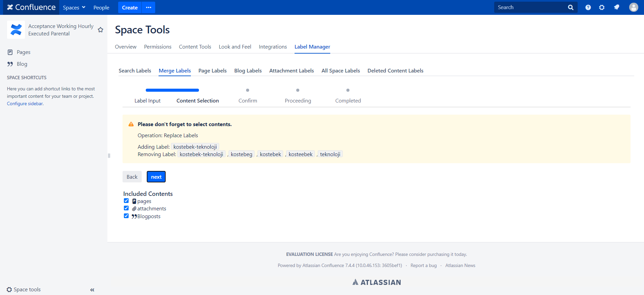The width and height of the screenshot is (644, 295).
Task: Click the Pages sidebar link
Action: (x=24, y=52)
